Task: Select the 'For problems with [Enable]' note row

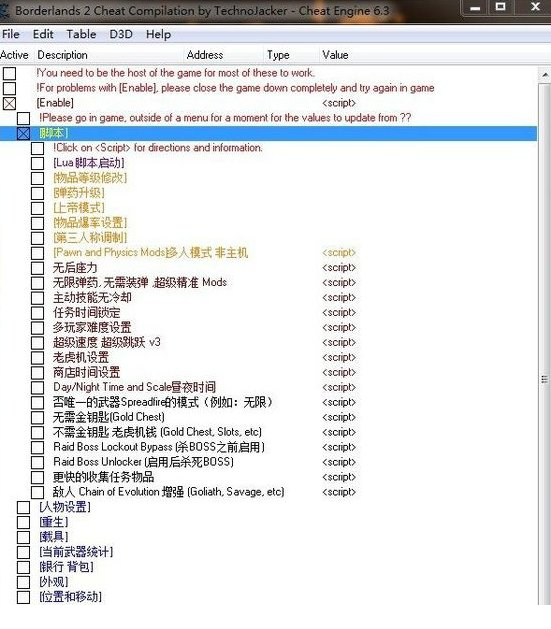Action: point(235,88)
